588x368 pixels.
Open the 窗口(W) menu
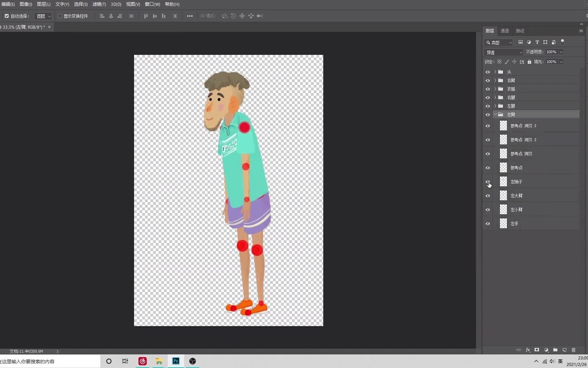[x=152, y=4]
